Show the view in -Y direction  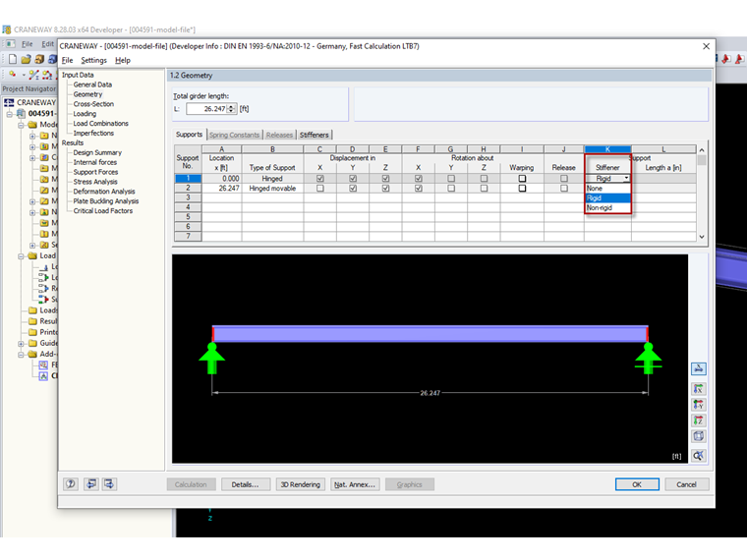pyautogui.click(x=699, y=405)
